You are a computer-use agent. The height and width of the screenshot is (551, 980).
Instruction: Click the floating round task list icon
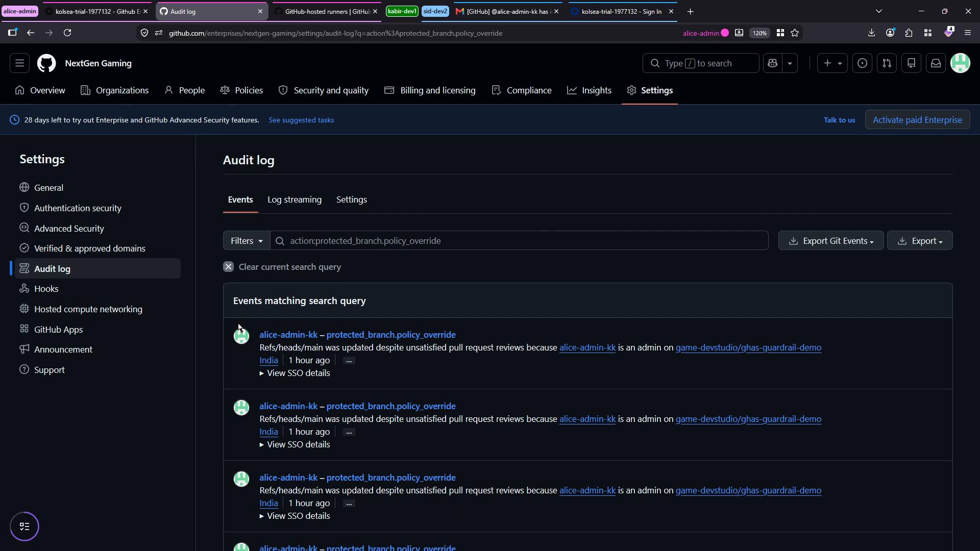coord(24,527)
